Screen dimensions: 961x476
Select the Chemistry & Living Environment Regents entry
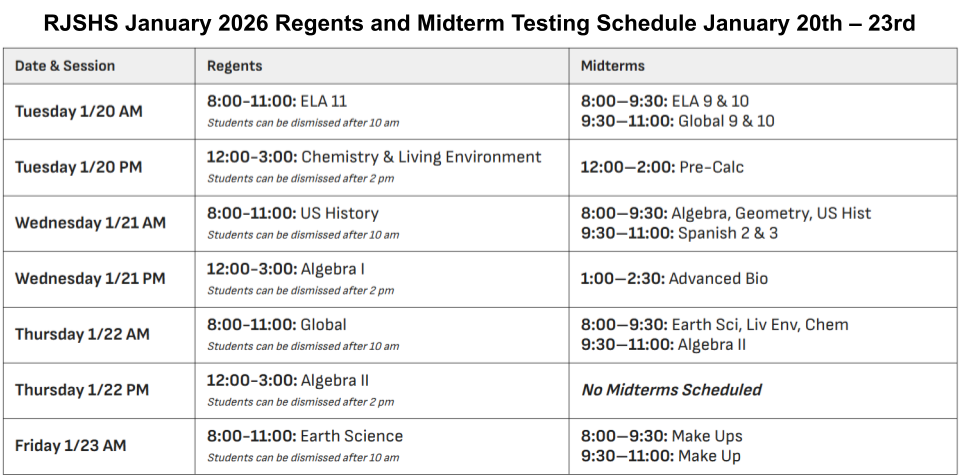tap(374, 157)
